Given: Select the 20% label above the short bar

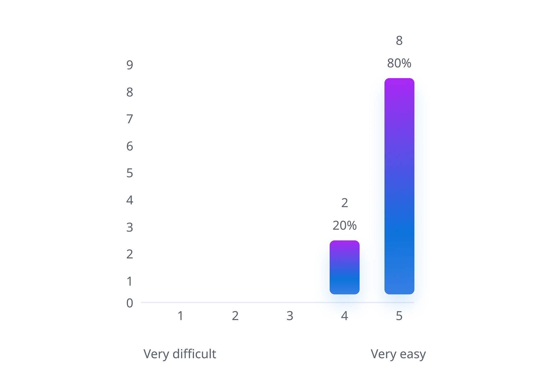Looking at the screenshot, I should tap(344, 225).
